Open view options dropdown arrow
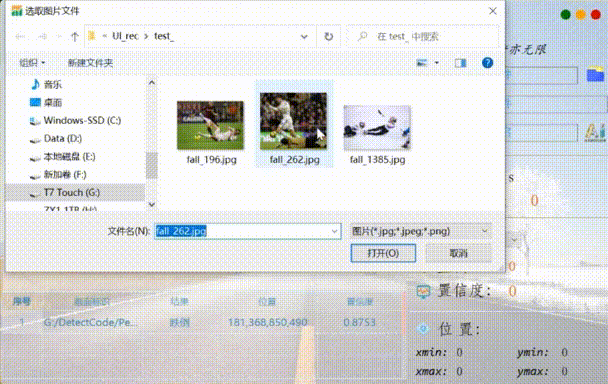Image resolution: width=608 pixels, height=384 pixels. click(x=437, y=62)
